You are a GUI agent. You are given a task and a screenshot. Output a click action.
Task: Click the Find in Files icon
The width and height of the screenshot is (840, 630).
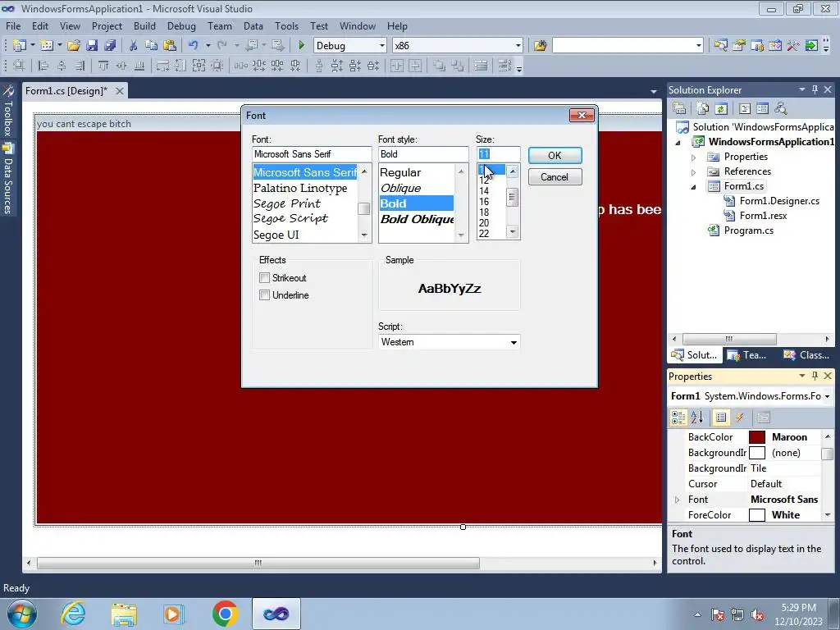pyautogui.click(x=540, y=46)
